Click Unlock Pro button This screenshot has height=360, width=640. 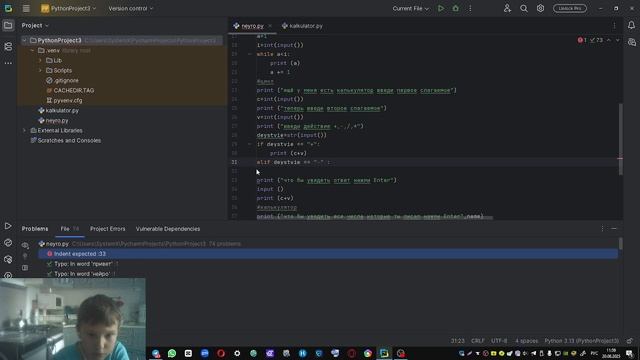click(x=570, y=8)
